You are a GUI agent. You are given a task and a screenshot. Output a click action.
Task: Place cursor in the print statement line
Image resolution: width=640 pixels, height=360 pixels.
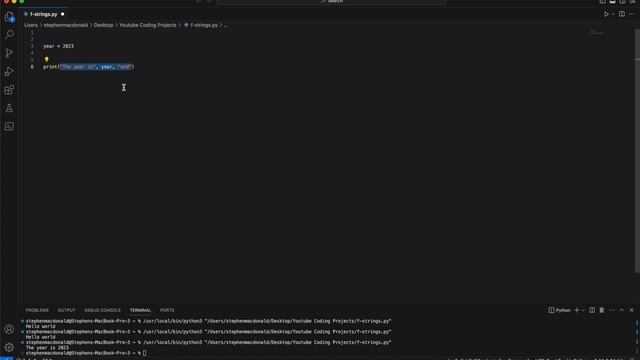89,67
